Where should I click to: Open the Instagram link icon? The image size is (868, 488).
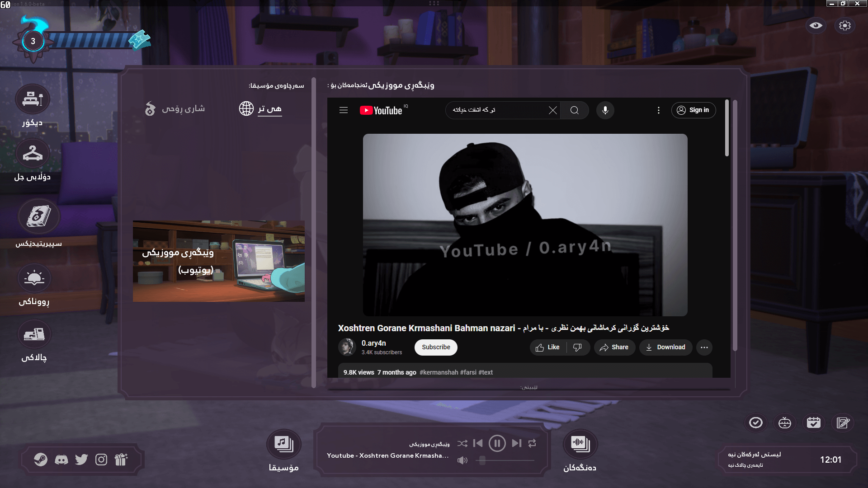click(x=101, y=460)
